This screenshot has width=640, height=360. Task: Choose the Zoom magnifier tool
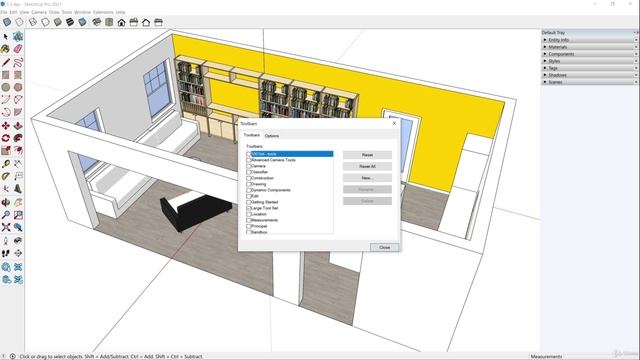coord(6,215)
